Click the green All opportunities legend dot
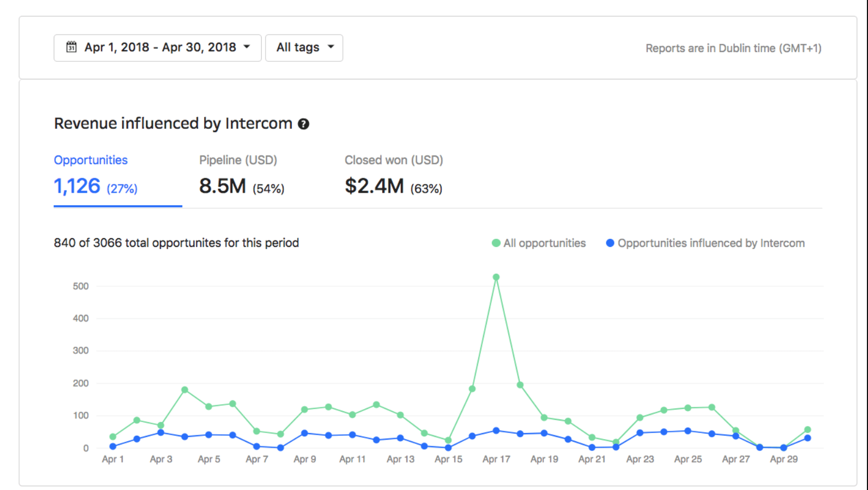 pos(496,243)
